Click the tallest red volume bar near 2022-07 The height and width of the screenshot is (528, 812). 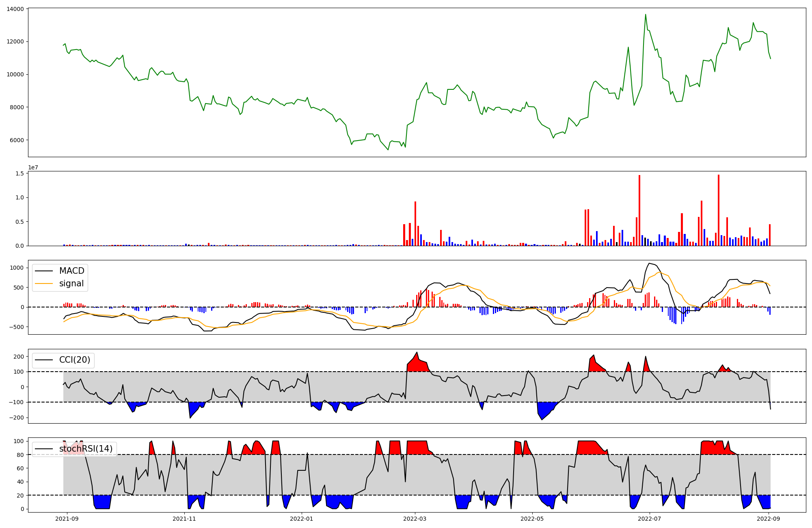coord(639,210)
